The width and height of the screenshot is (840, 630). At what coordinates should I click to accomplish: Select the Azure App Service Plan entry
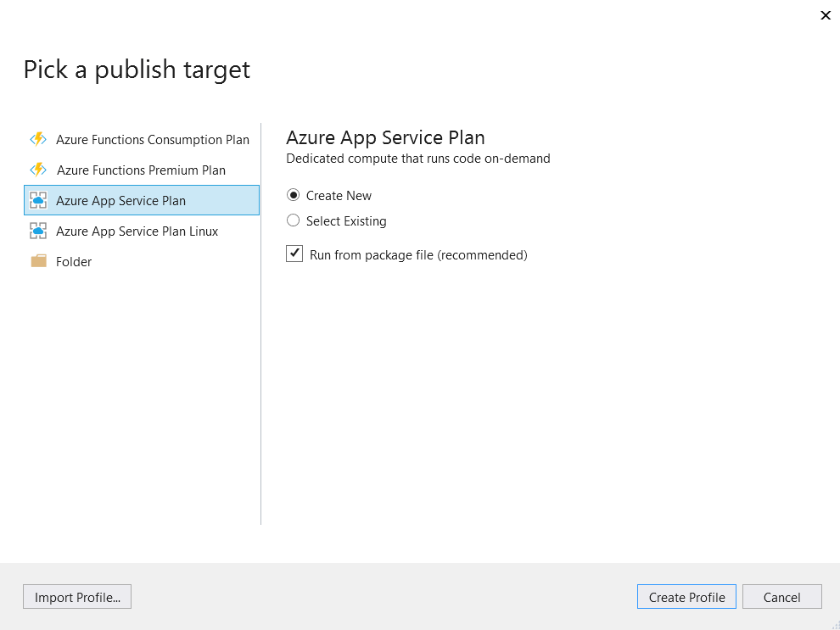pos(142,200)
